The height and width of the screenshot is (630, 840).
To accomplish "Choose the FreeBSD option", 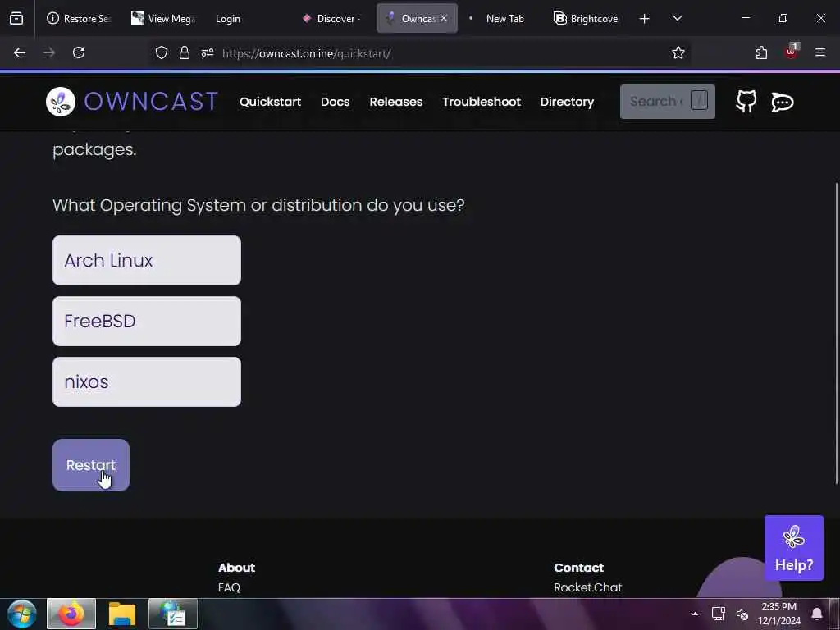I will [147, 321].
